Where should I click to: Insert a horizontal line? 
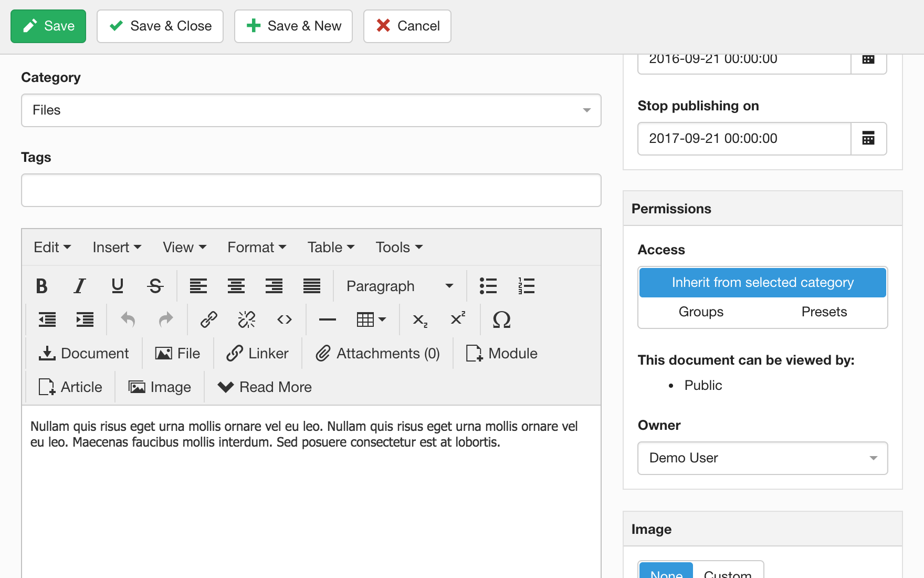tap(327, 319)
